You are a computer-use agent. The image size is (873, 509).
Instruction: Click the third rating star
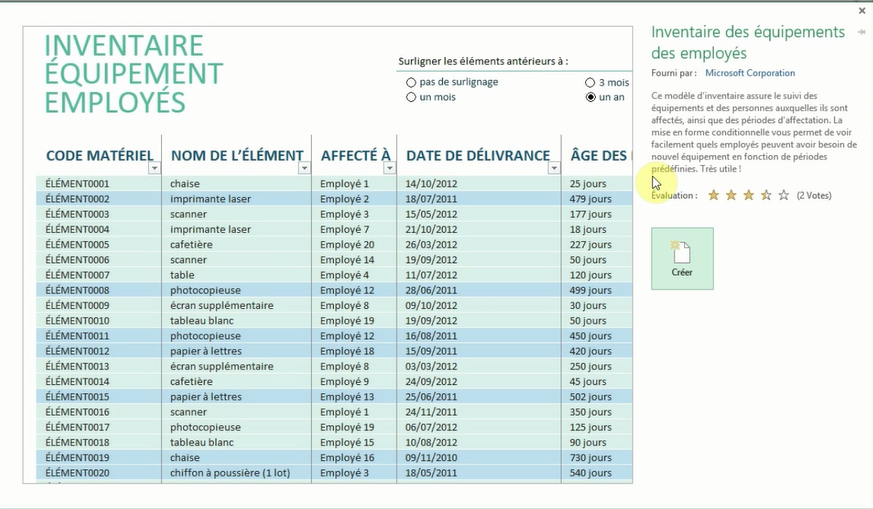click(x=749, y=195)
